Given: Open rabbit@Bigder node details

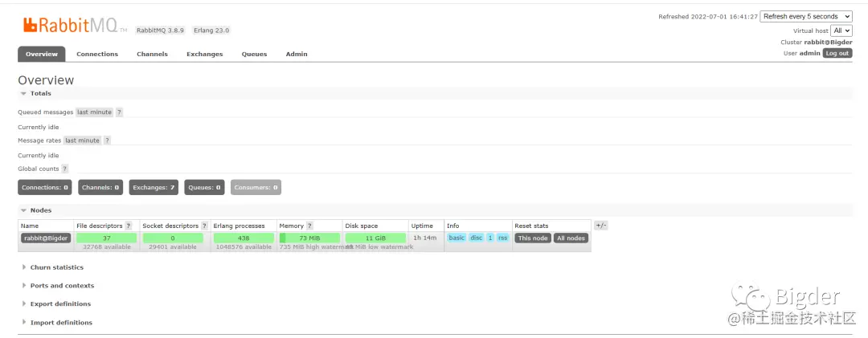Looking at the screenshot, I should [46, 238].
